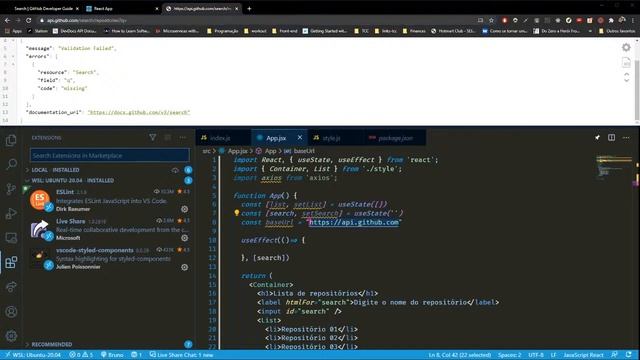Image resolution: width=640 pixels, height=360 pixels.
Task: Click the App breadcrumb in editor path
Action: point(270,151)
